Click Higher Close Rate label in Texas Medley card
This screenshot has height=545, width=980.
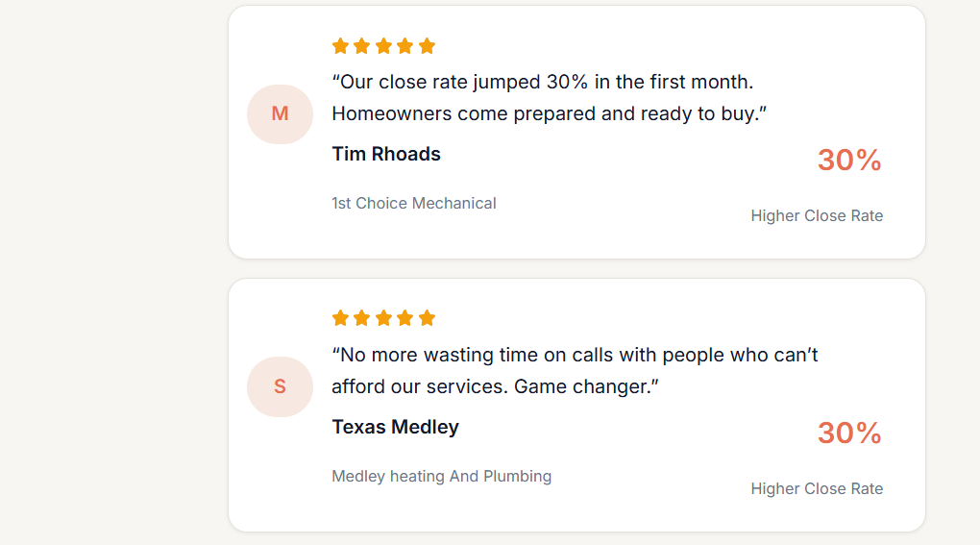pos(817,488)
